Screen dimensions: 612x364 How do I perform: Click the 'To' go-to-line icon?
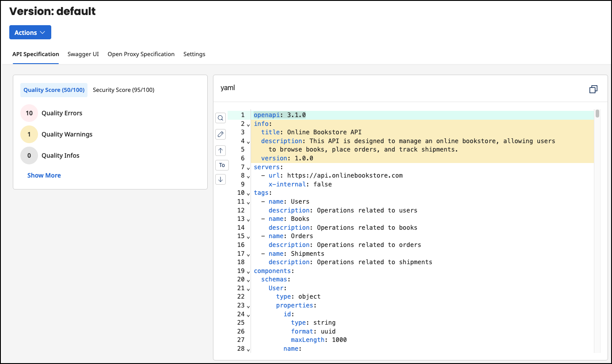[222, 165]
